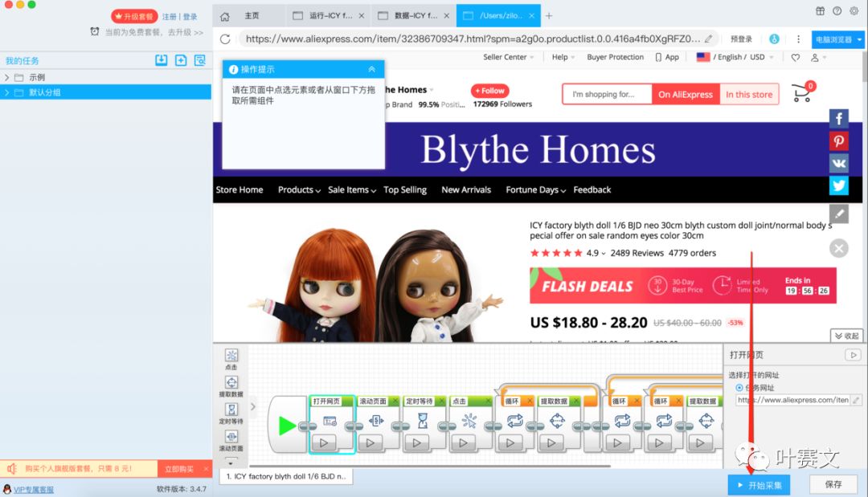
Task: Open the shopping cart icon
Action: (803, 93)
